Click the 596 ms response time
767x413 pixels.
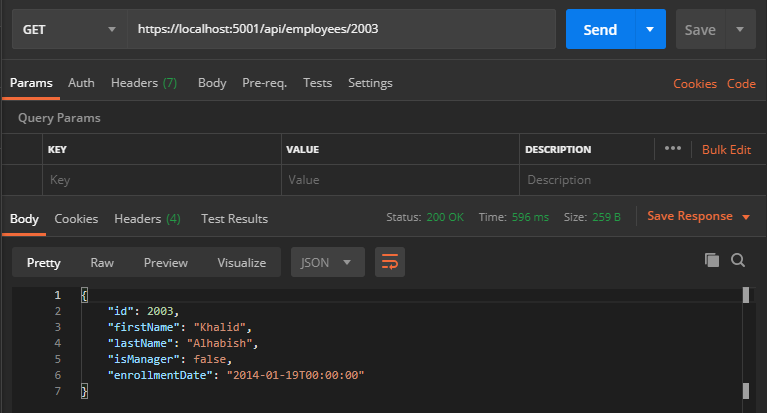[x=530, y=217]
